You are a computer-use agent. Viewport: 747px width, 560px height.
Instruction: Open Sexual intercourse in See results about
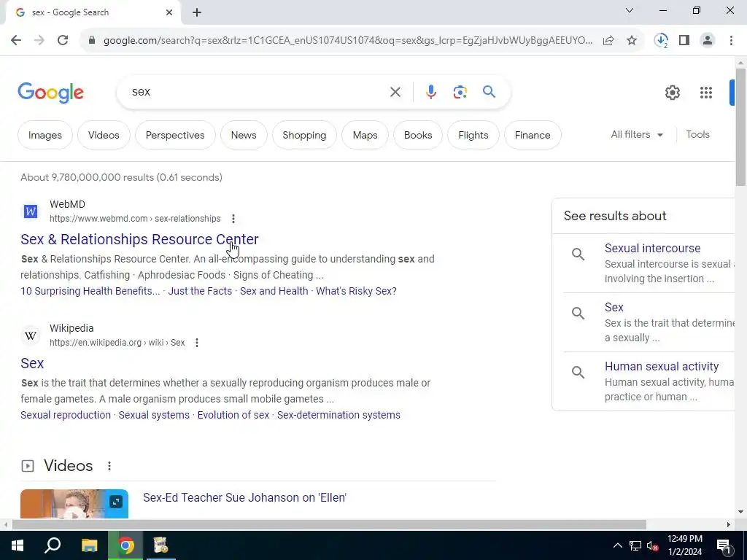(652, 248)
